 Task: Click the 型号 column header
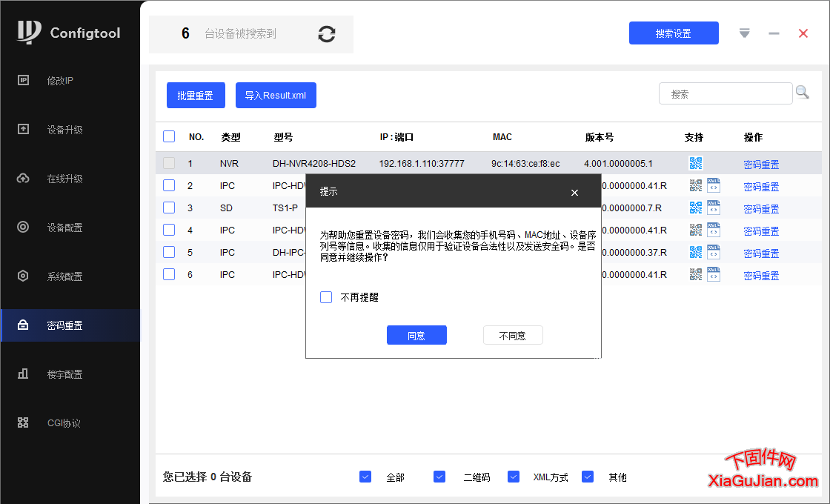click(x=283, y=137)
